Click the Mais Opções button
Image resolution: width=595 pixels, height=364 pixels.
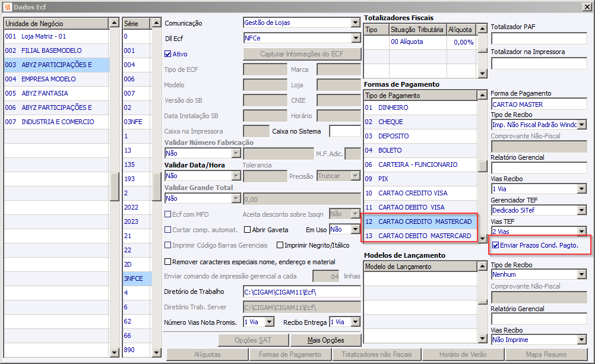(x=325, y=340)
